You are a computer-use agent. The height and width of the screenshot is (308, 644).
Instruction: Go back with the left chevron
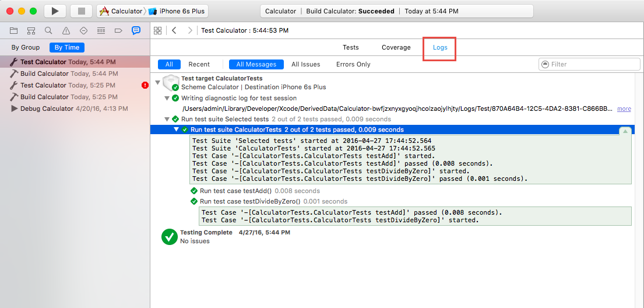[x=174, y=30]
